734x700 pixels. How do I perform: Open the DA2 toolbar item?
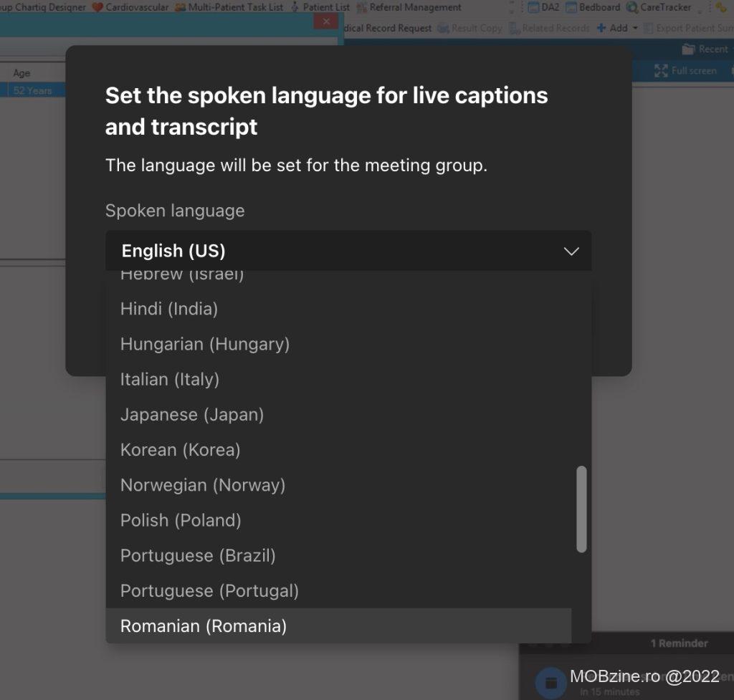534,7
